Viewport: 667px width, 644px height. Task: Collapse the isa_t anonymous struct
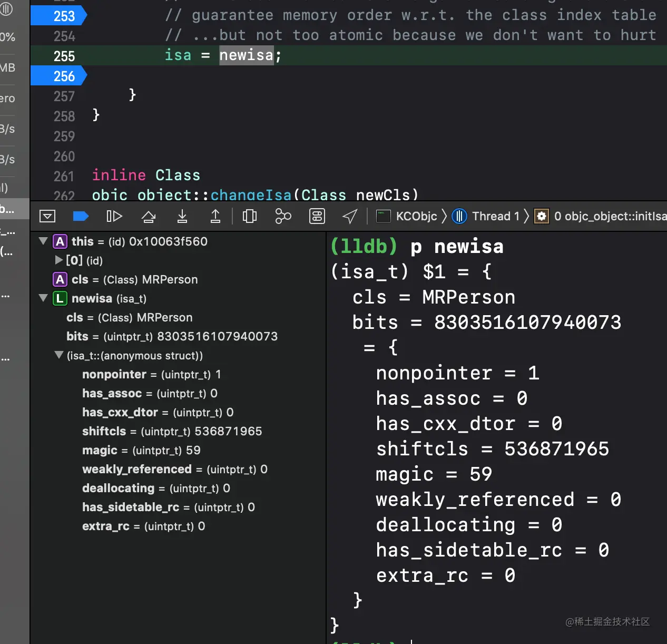(x=59, y=355)
